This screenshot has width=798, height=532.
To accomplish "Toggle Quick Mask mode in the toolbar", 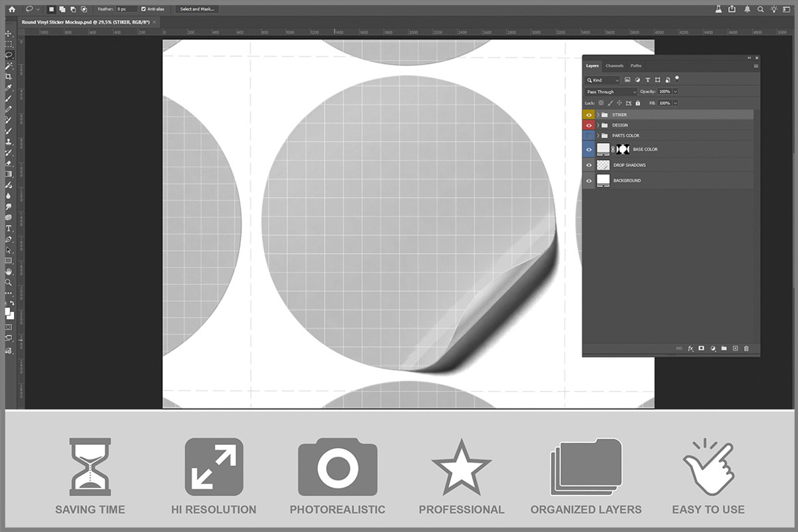I will click(9, 327).
